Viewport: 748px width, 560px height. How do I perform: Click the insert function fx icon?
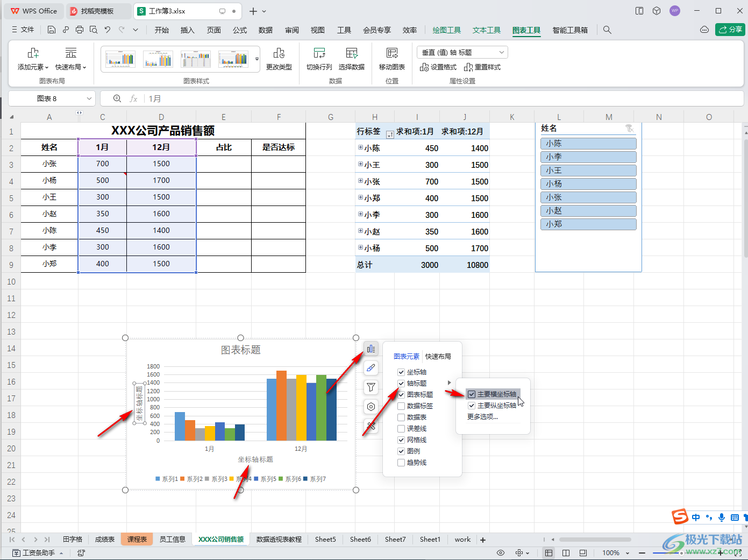click(134, 98)
